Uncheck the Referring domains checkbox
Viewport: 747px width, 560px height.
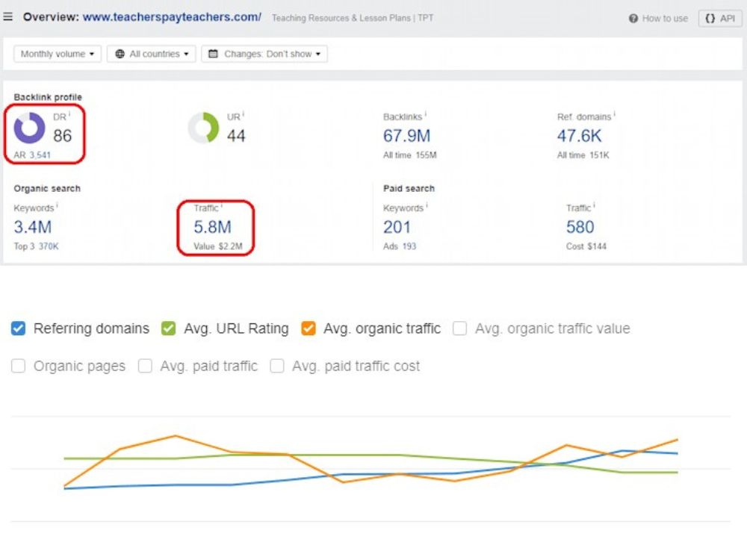pyautogui.click(x=18, y=329)
